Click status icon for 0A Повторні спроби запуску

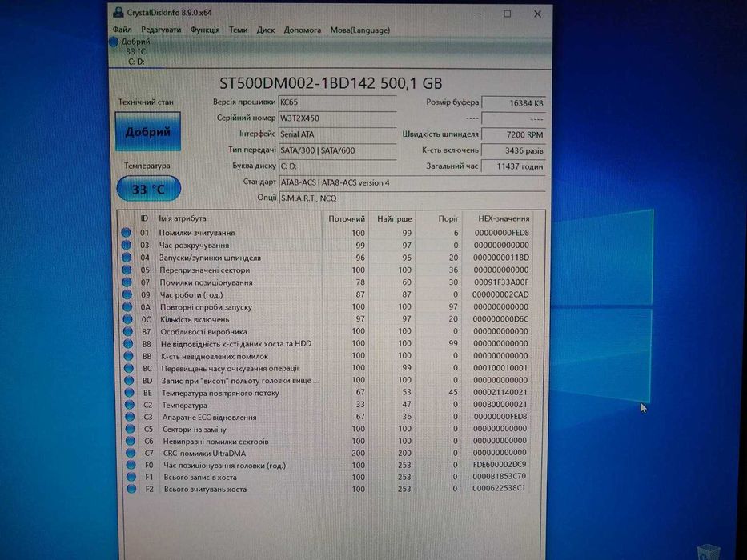[127, 306]
